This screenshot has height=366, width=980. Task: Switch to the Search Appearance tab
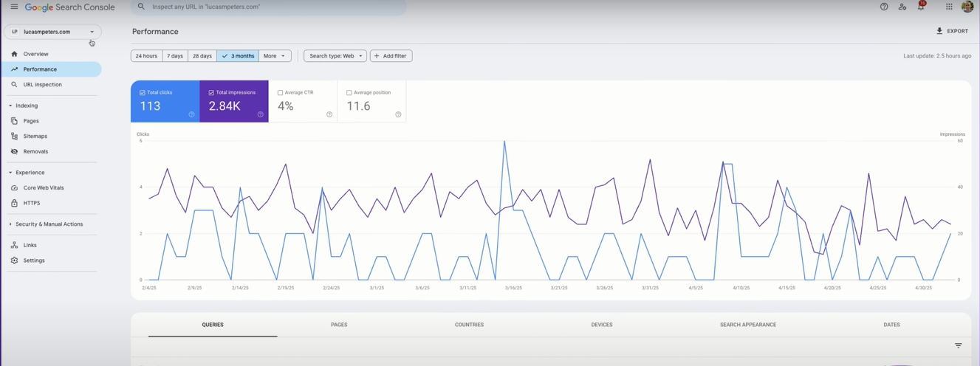click(748, 325)
